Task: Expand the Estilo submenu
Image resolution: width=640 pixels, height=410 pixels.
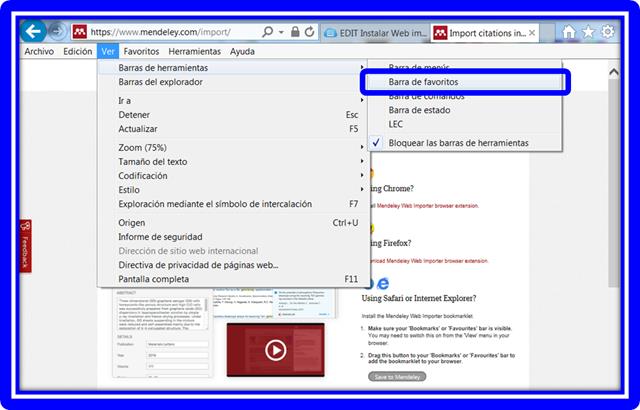Action: (233, 190)
